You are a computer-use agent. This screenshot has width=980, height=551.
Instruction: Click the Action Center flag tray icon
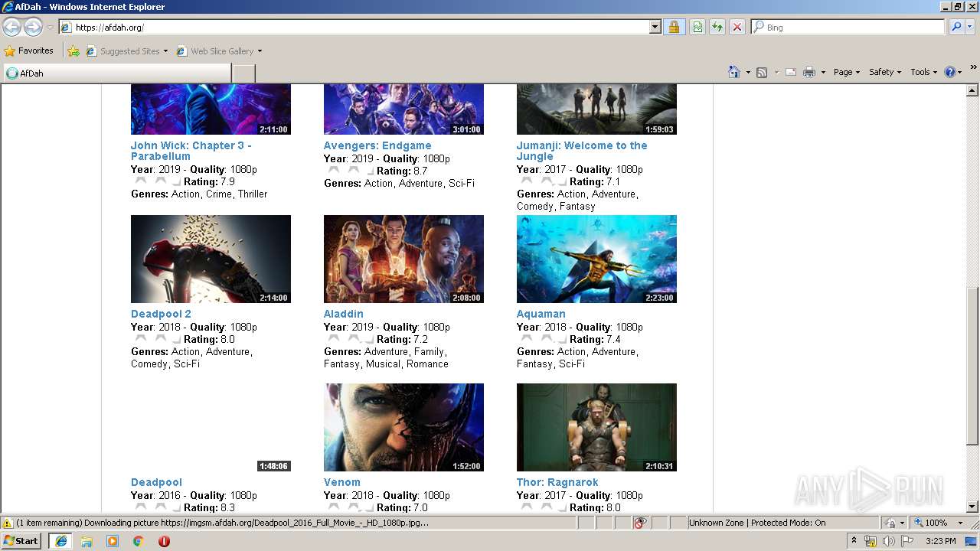point(907,541)
